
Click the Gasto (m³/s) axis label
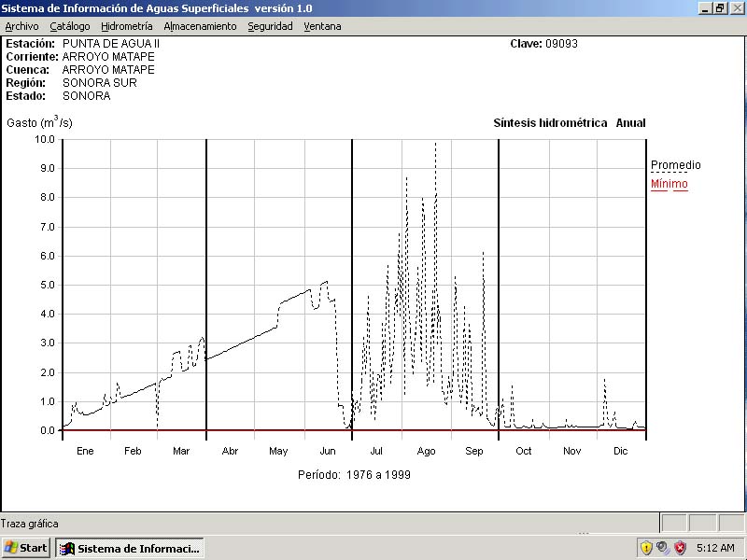coord(39,122)
